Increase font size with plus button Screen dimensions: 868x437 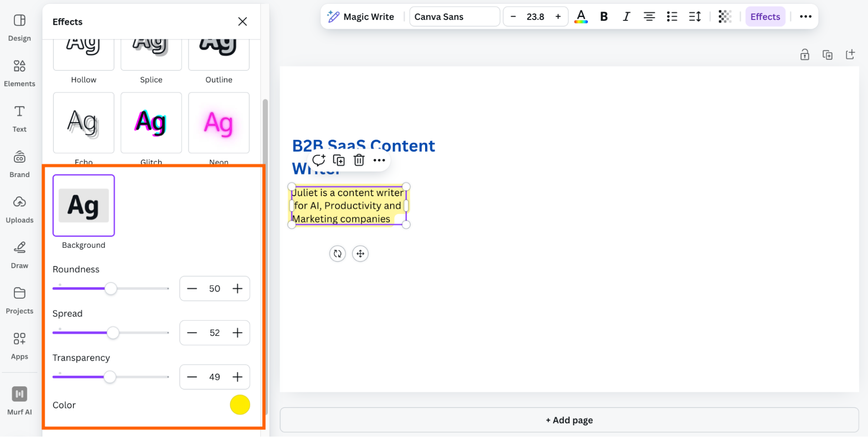point(558,17)
